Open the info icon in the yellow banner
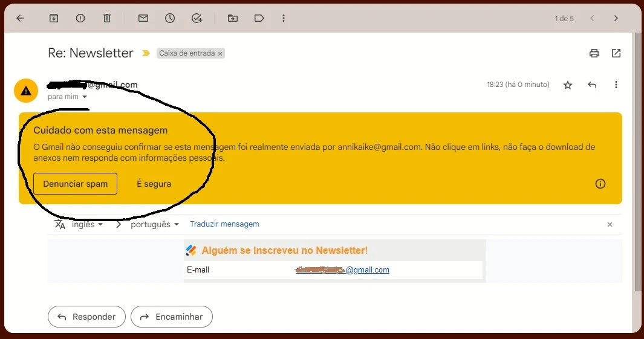The width and height of the screenshot is (644, 339). (600, 184)
